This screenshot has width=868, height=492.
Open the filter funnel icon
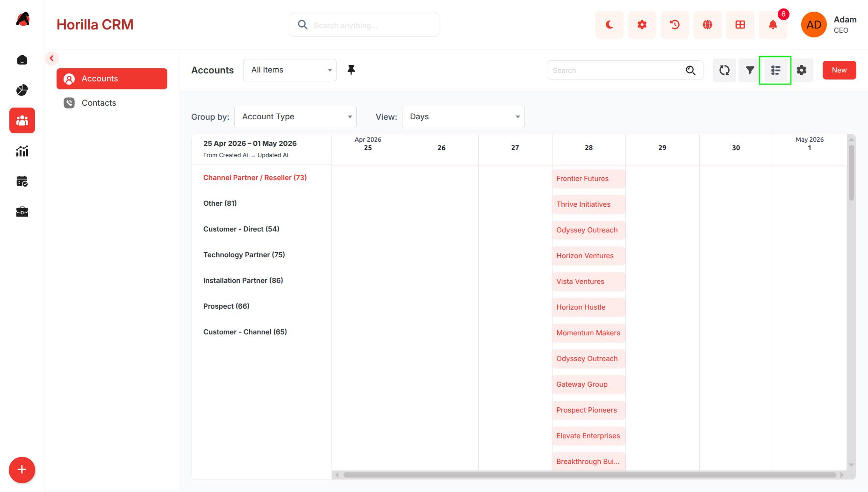pyautogui.click(x=750, y=70)
